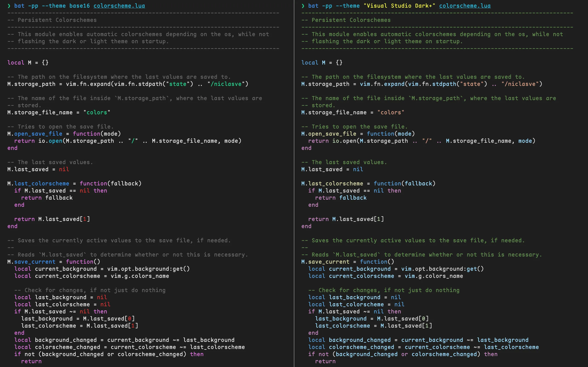
Task: Click the --theme flag in right command
Action: [348, 6]
